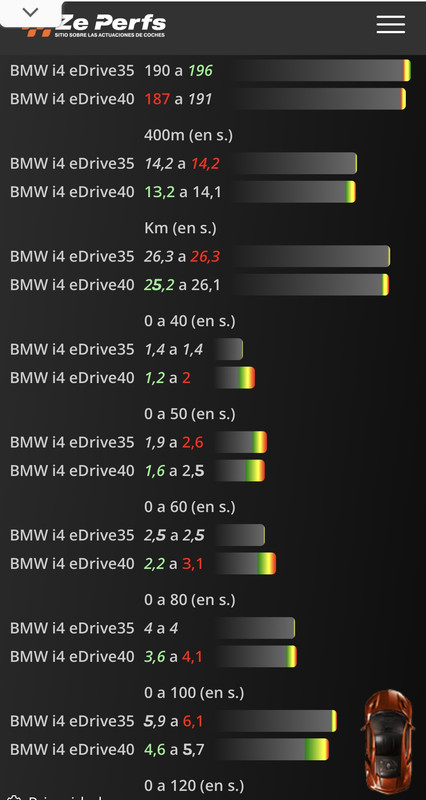The height and width of the screenshot is (800, 426).
Task: Click the eDrive35 bar for 190 a 196
Action: [322, 70]
